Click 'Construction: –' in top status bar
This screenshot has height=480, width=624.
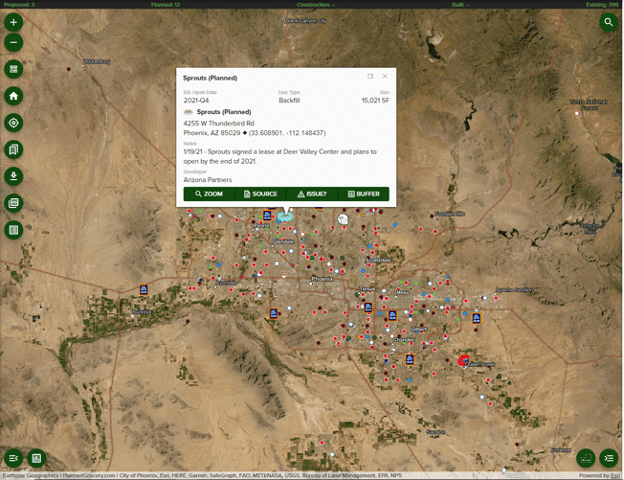[316, 5]
